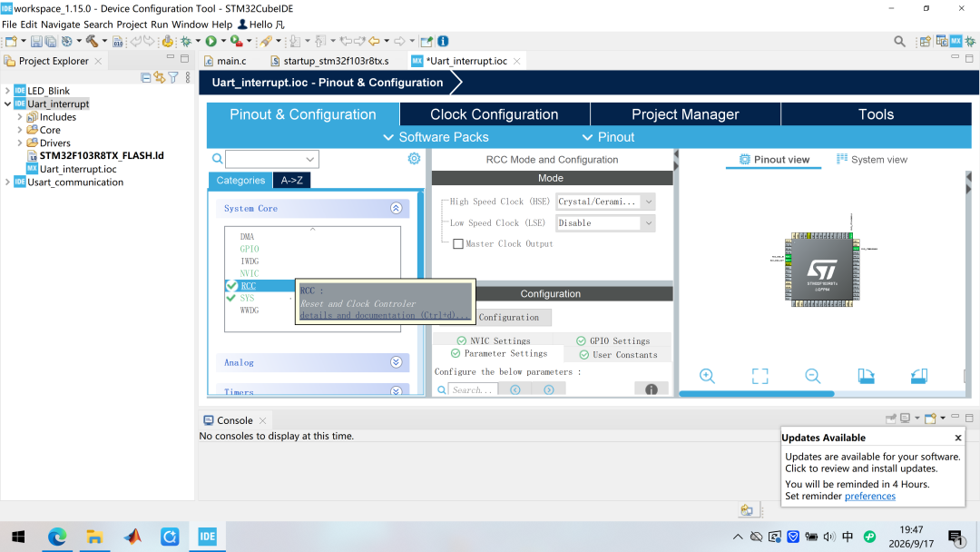Open category settings gear icon

pyautogui.click(x=414, y=159)
